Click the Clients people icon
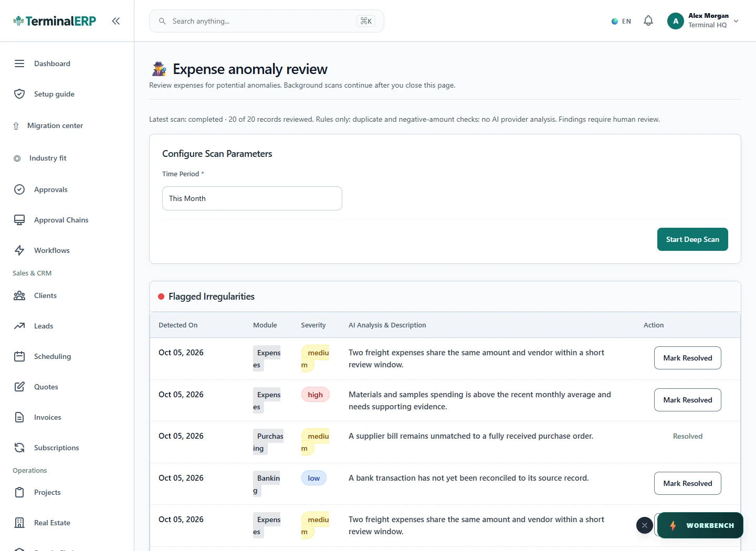Viewport: 756px width, 551px height. coord(19,295)
